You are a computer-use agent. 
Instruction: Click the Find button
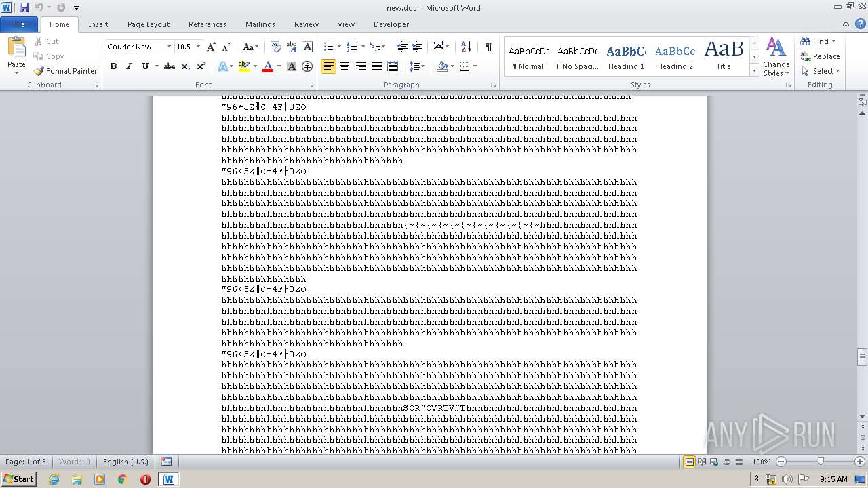(x=818, y=41)
